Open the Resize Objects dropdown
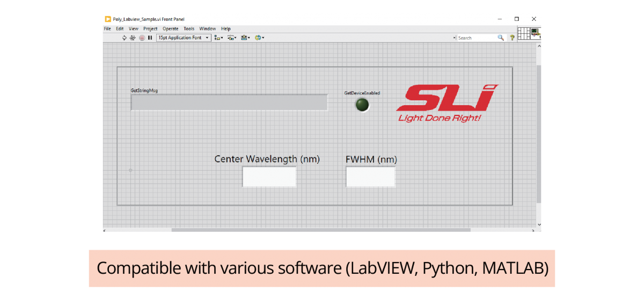The width and height of the screenshot is (644, 307). click(x=245, y=38)
